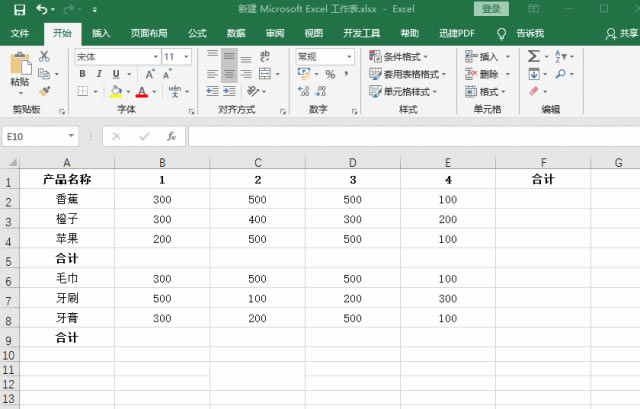Apply percent style to the cell
The width and height of the screenshot is (640, 409).
pyautogui.click(x=330, y=75)
